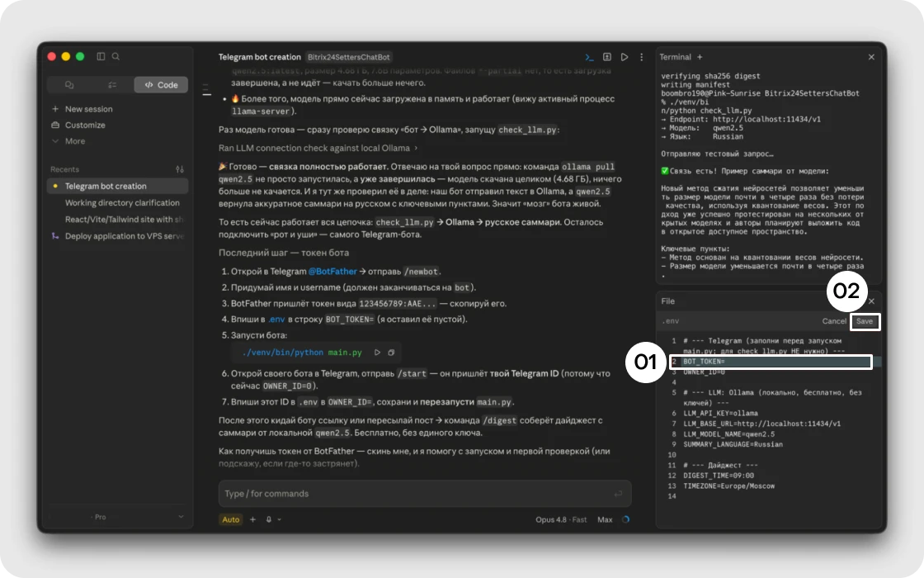Screen dimensions: 924x578
Task: Cancel editing the .env file
Action: tap(834, 321)
